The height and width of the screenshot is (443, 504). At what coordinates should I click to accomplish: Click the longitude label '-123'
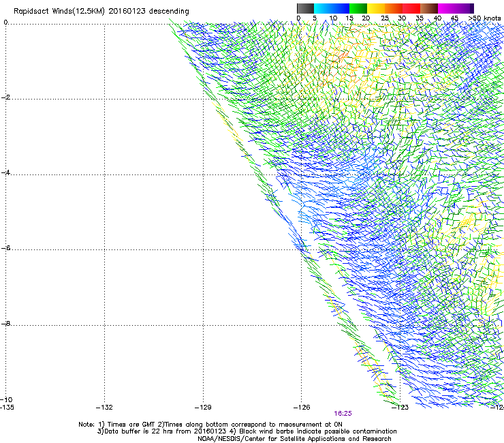[400, 408]
